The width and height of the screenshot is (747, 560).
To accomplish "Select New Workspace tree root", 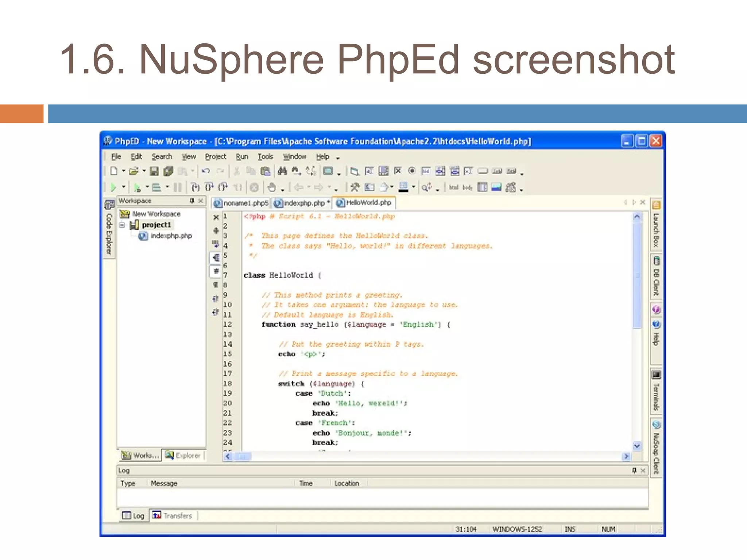I will click(x=150, y=214).
